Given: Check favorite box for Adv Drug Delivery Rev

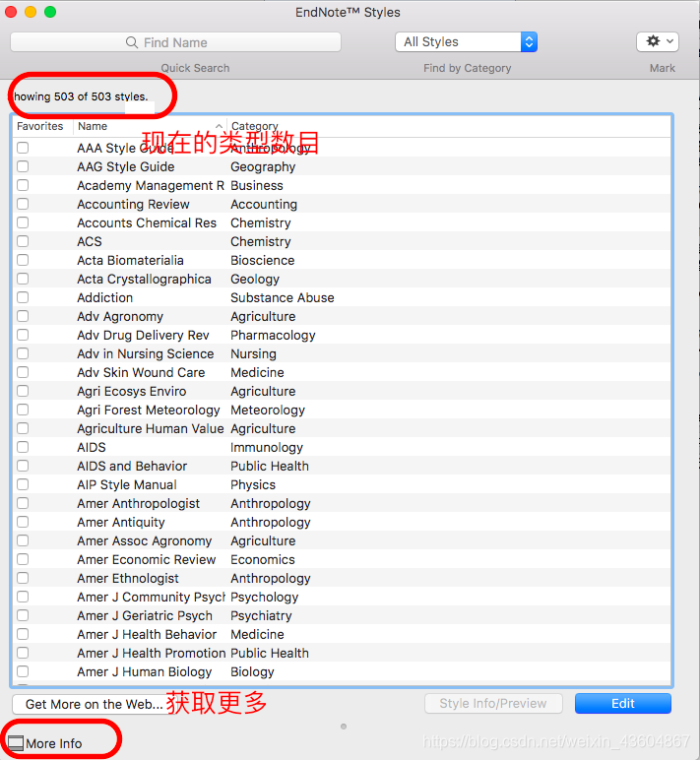Looking at the screenshot, I should click(23, 335).
